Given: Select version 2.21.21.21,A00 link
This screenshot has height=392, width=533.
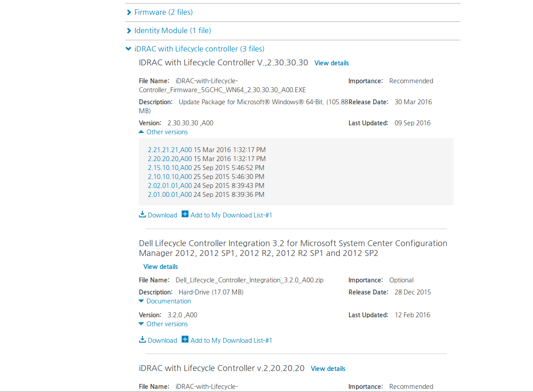Looking at the screenshot, I should tap(170, 150).
